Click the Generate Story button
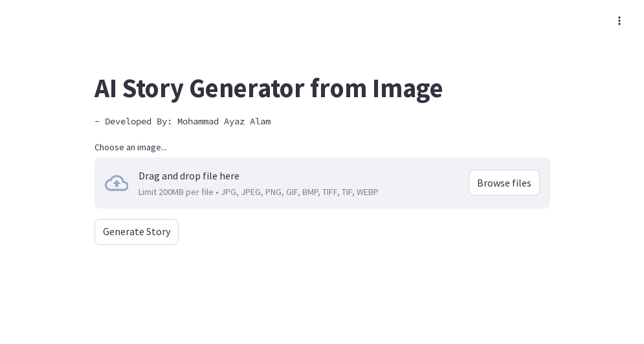This screenshot has width=644, height=344. tap(137, 232)
